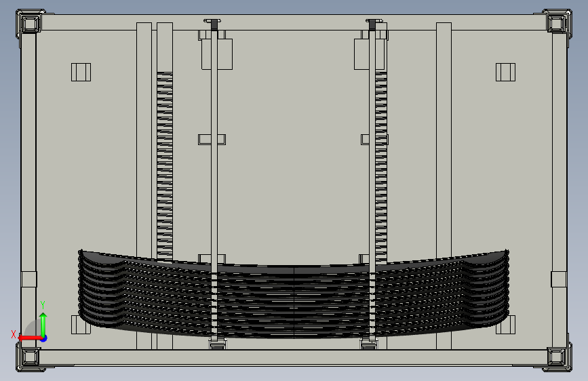Viewport: 588px width, 381px height.
Task: Select the dark stacked curved panels
Action: [293, 294]
